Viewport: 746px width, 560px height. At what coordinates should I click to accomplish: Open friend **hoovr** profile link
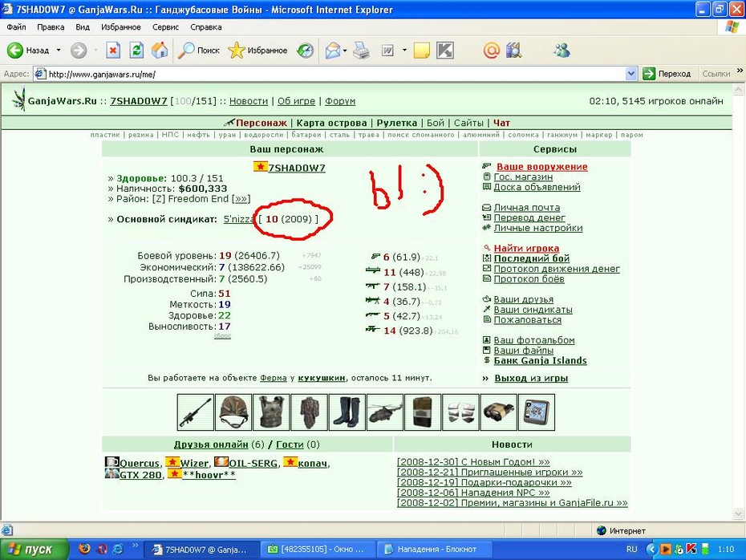(x=209, y=475)
